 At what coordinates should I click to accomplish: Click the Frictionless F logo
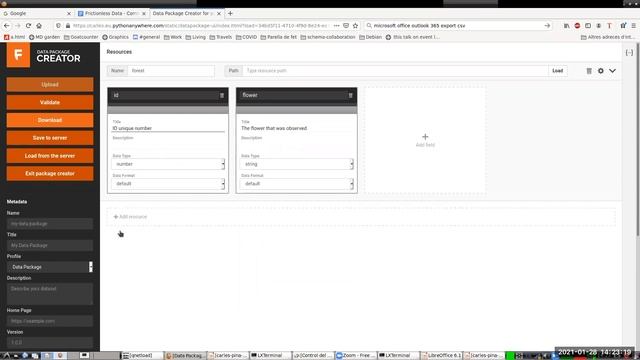[x=18, y=55]
